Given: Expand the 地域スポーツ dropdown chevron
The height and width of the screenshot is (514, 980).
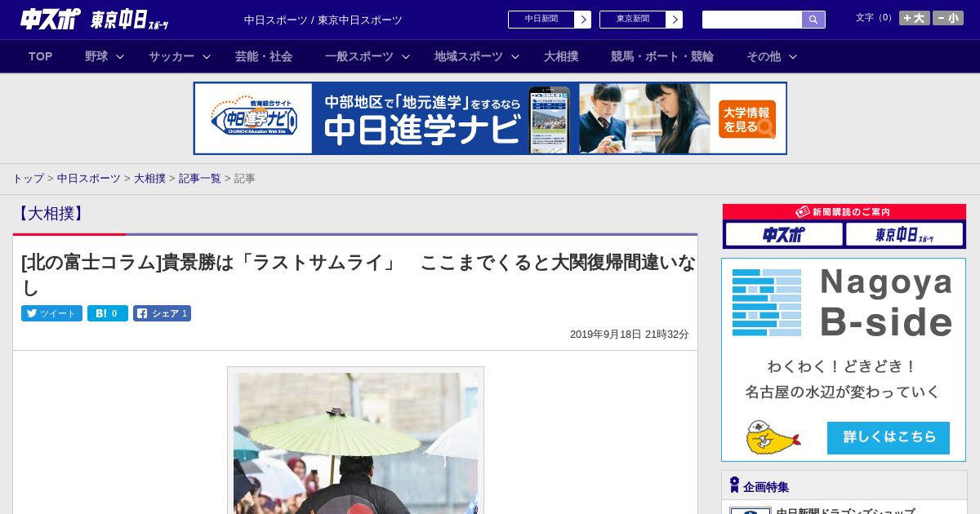Looking at the screenshot, I should coord(515,56).
